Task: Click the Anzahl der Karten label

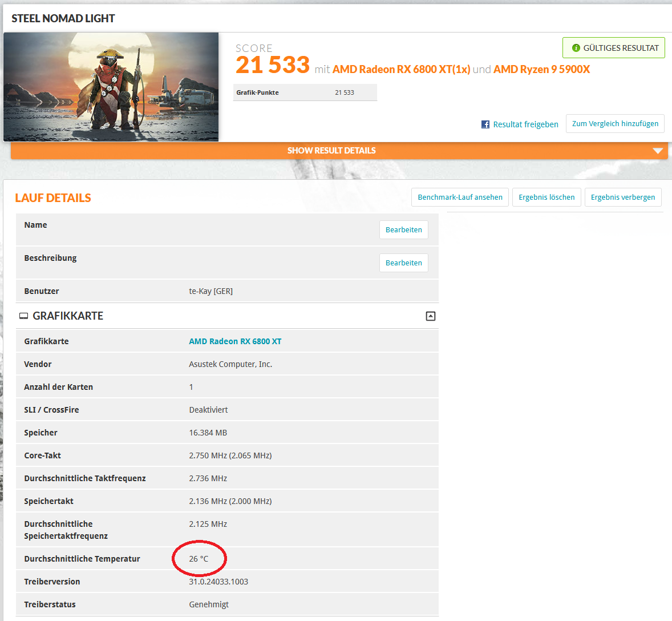Action: [58, 387]
